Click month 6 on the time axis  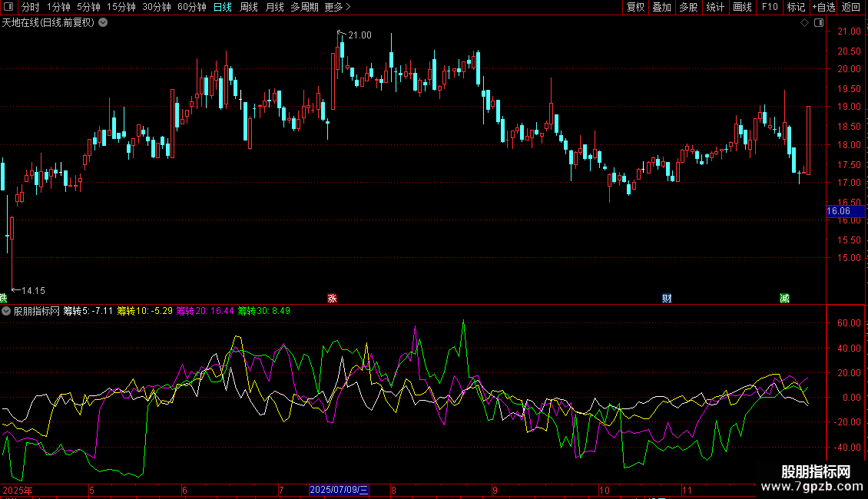click(184, 490)
